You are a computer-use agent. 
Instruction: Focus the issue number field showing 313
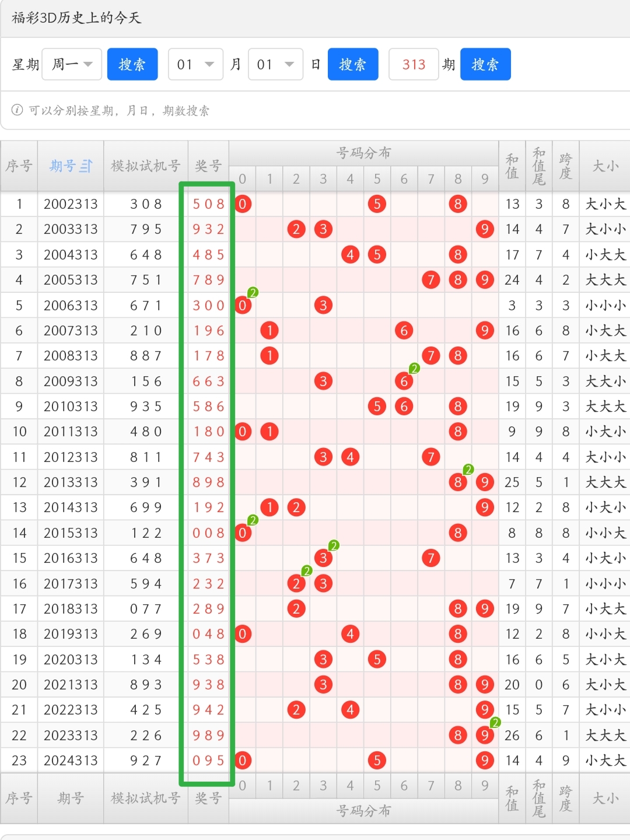point(414,64)
